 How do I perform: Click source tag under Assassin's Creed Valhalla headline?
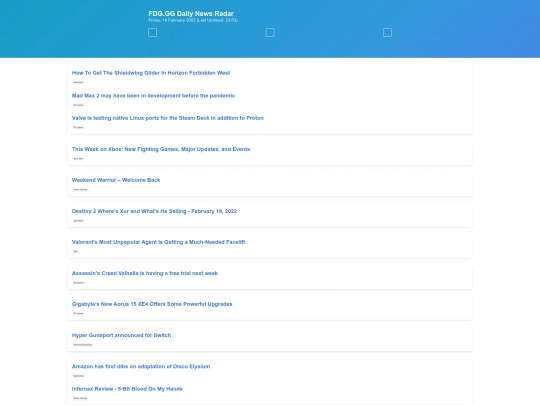[x=78, y=283]
